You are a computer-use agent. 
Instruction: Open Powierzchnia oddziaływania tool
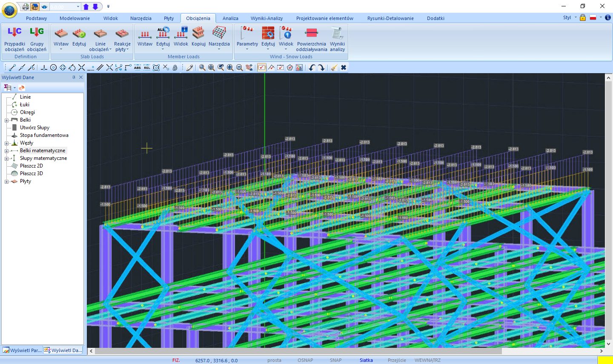[x=312, y=39]
